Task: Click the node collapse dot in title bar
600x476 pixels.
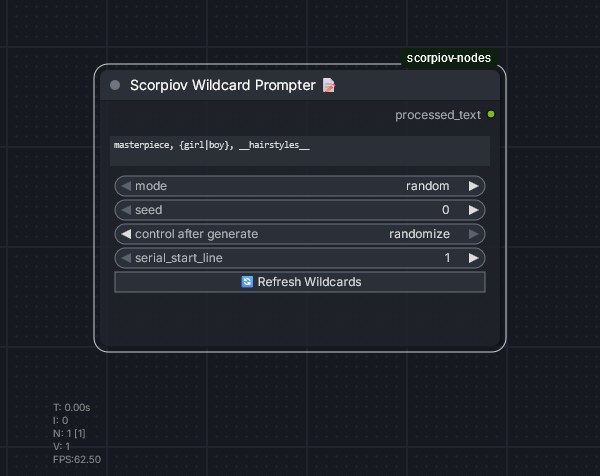Action: pyautogui.click(x=115, y=85)
